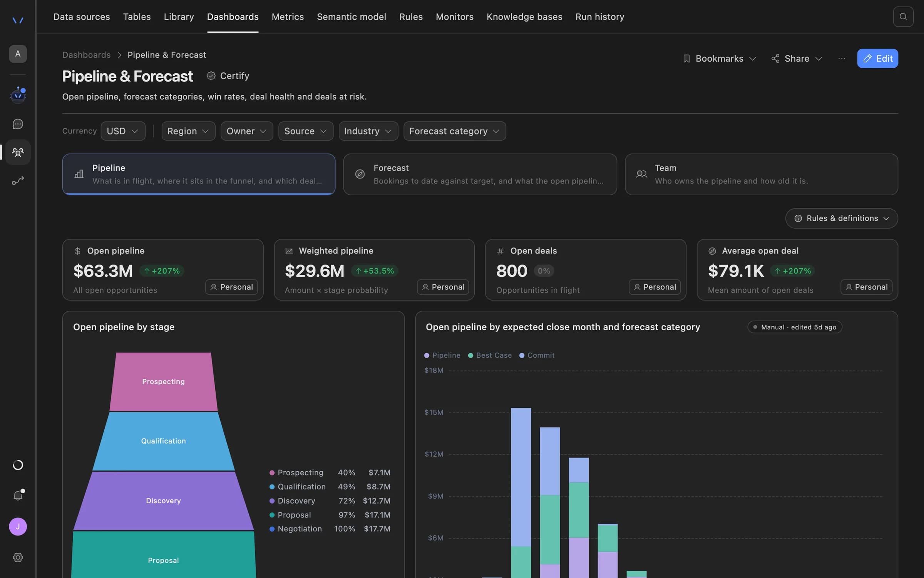Open the Owner filter dropdown
This screenshot has width=924, height=578.
point(246,131)
